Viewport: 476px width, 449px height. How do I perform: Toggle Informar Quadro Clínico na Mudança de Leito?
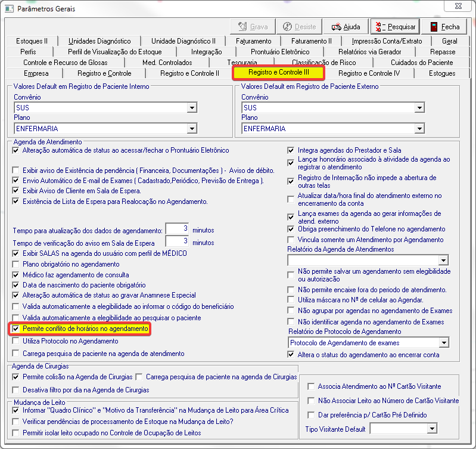click(15, 410)
